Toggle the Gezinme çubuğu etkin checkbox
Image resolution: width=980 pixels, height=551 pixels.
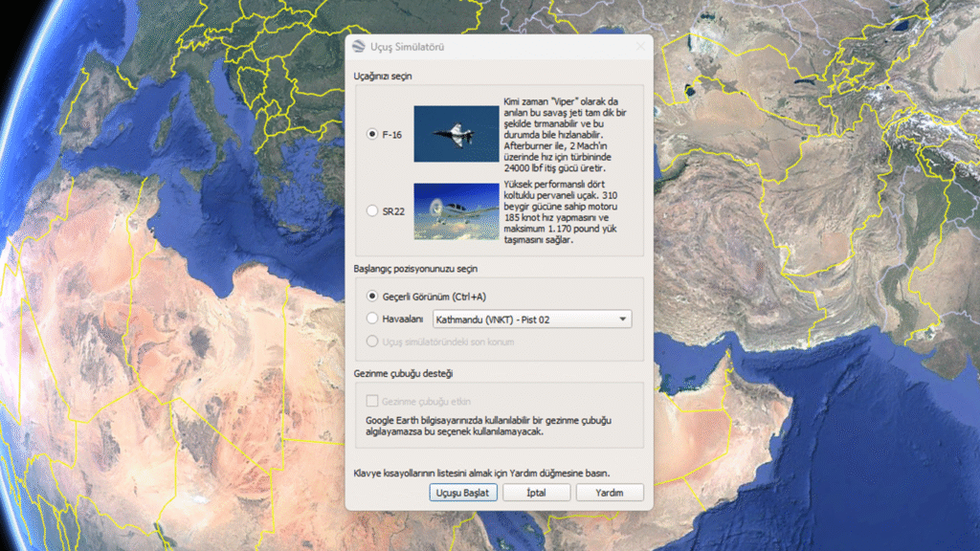point(372,402)
